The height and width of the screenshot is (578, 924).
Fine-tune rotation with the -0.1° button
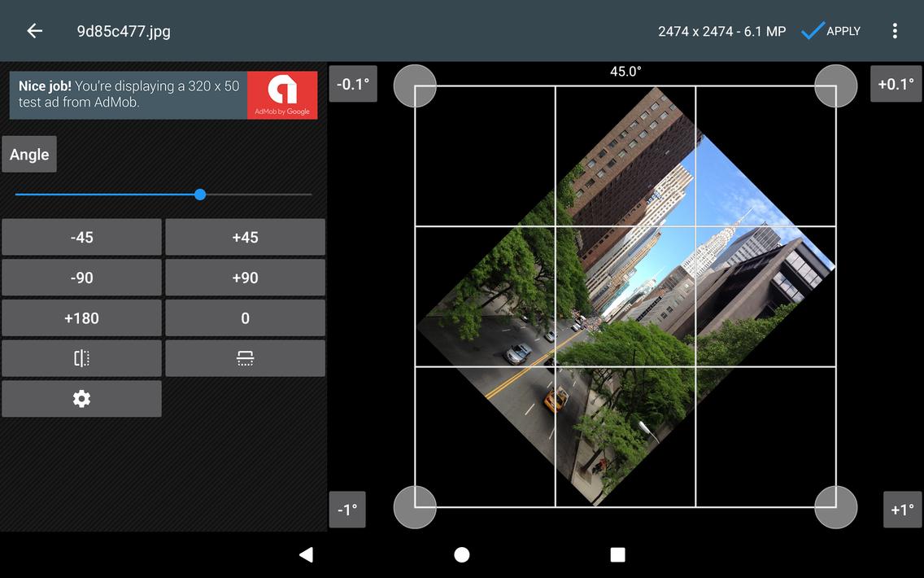pos(353,84)
